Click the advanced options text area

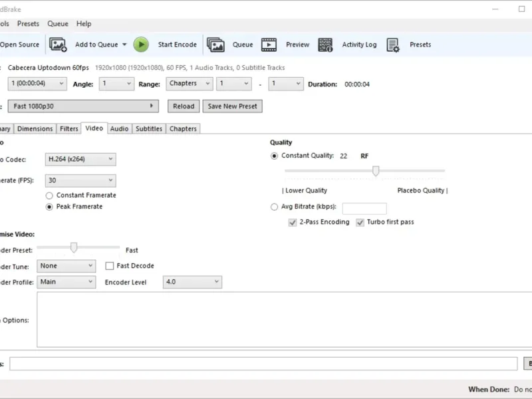(285, 320)
